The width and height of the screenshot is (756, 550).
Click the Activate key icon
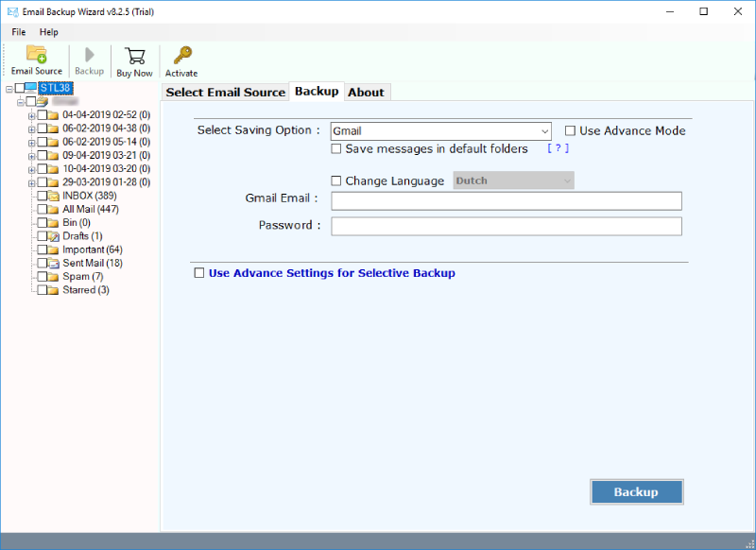pos(181,56)
